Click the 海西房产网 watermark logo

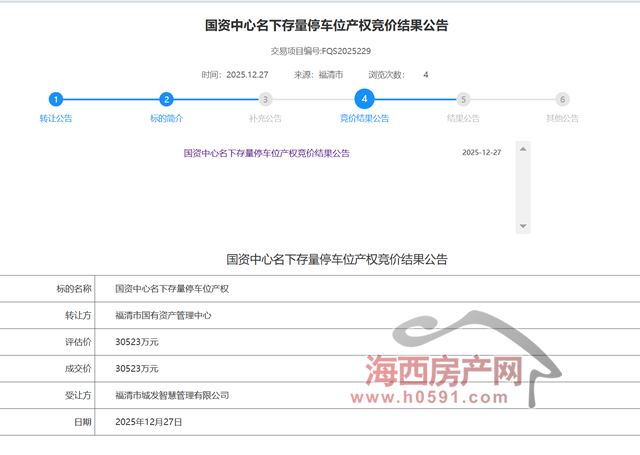pos(445,373)
